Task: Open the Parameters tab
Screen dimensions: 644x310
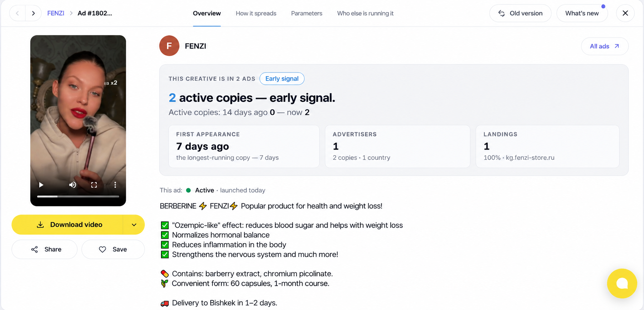Action: pos(306,13)
